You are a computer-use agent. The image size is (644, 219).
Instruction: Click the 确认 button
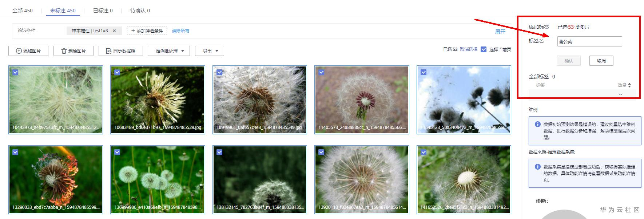(569, 61)
